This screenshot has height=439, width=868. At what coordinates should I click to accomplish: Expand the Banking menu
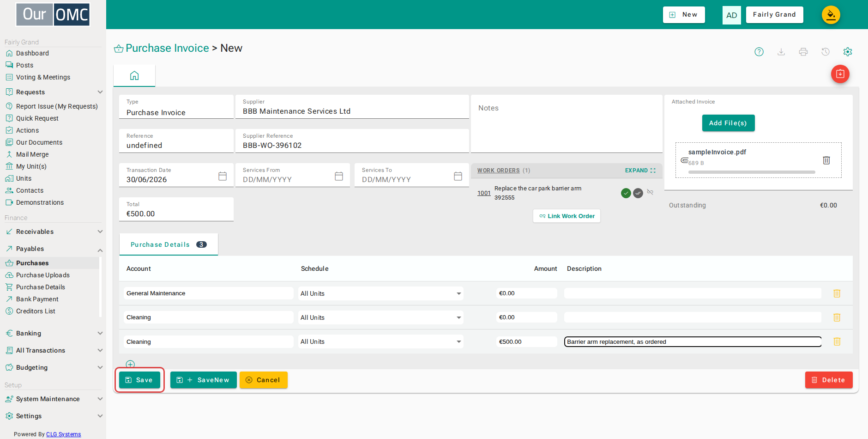pos(100,333)
